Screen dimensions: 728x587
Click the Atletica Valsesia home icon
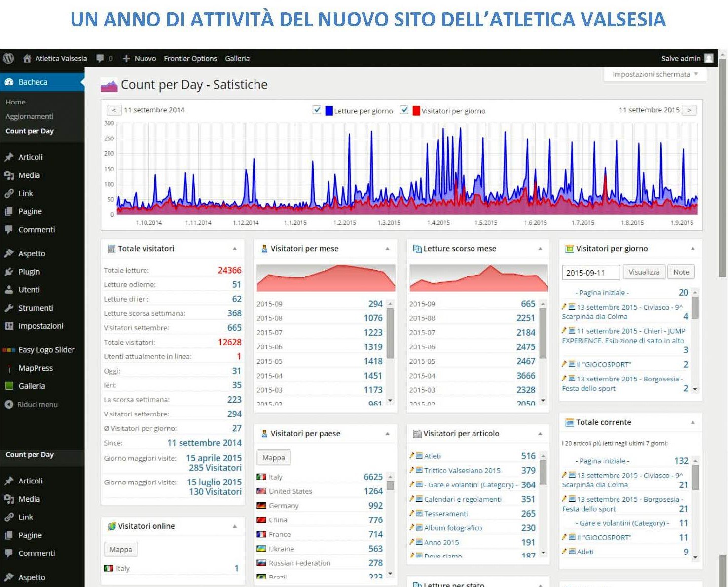coord(27,58)
